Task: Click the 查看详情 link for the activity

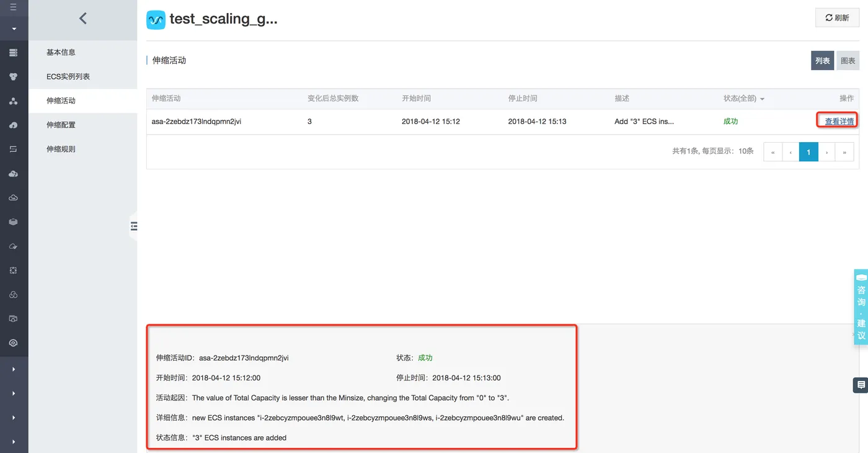Action: (839, 122)
